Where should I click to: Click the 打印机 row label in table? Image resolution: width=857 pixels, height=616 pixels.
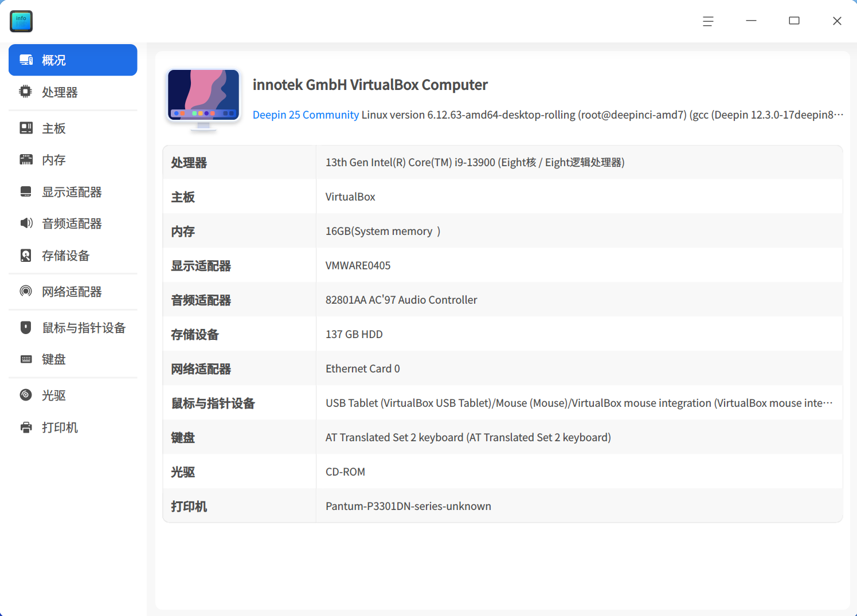189,507
